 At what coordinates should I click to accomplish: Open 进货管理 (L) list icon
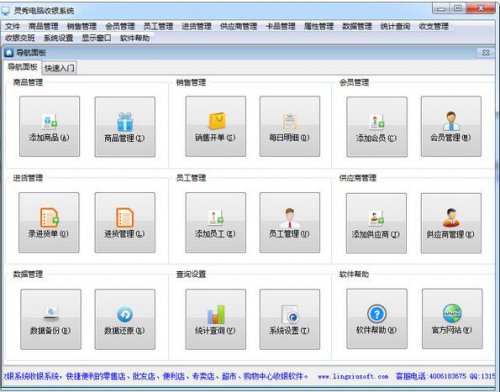125,222
